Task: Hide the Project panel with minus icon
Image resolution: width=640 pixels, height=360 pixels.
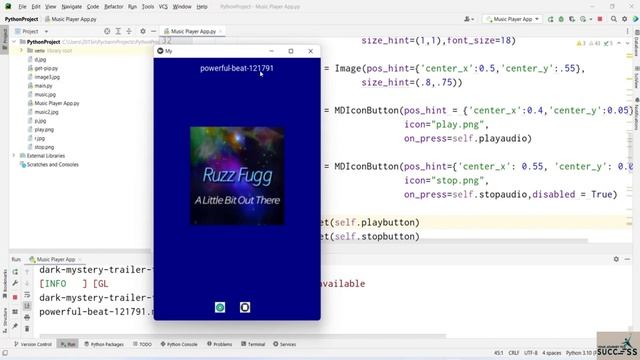Action: pos(153,31)
